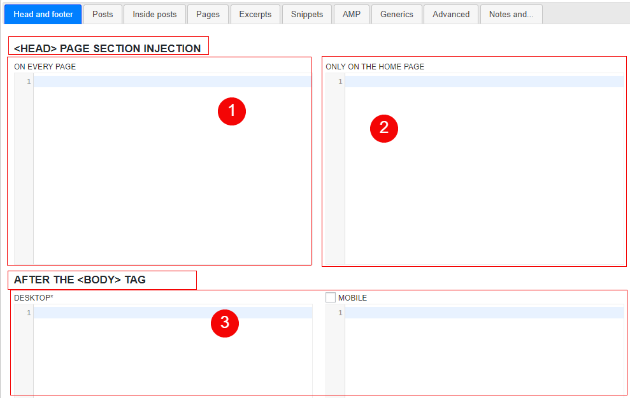This screenshot has width=630, height=398.
Task: Click line number 1 in DESKTOP editor
Action: click(x=29, y=312)
